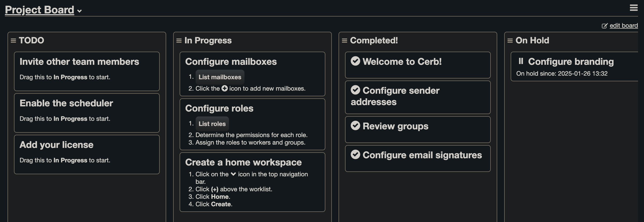Screen dimensions: 644x222
Task: Open the Enable the scheduler card
Action: tap(87, 113)
